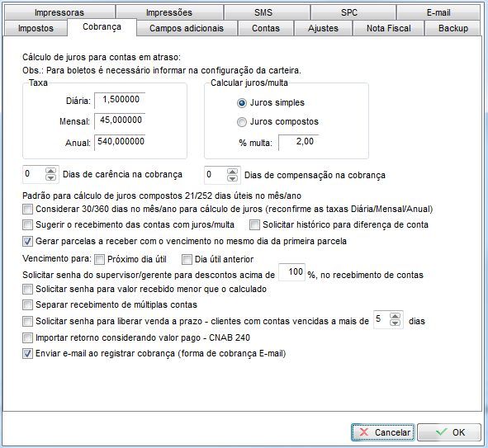Check Solicitar senha para liberar venda a prazo

click(27, 321)
